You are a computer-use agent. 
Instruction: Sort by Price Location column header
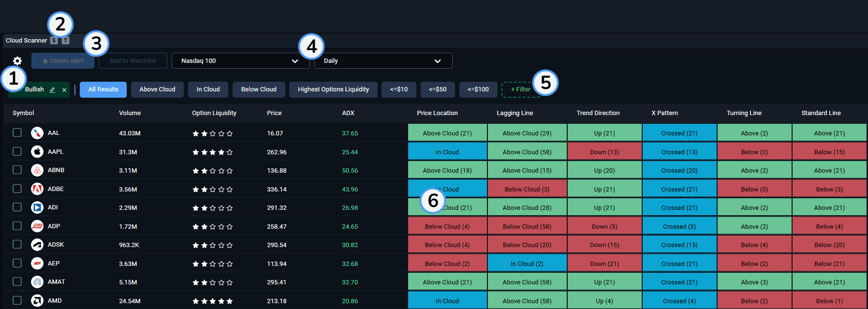click(x=437, y=113)
